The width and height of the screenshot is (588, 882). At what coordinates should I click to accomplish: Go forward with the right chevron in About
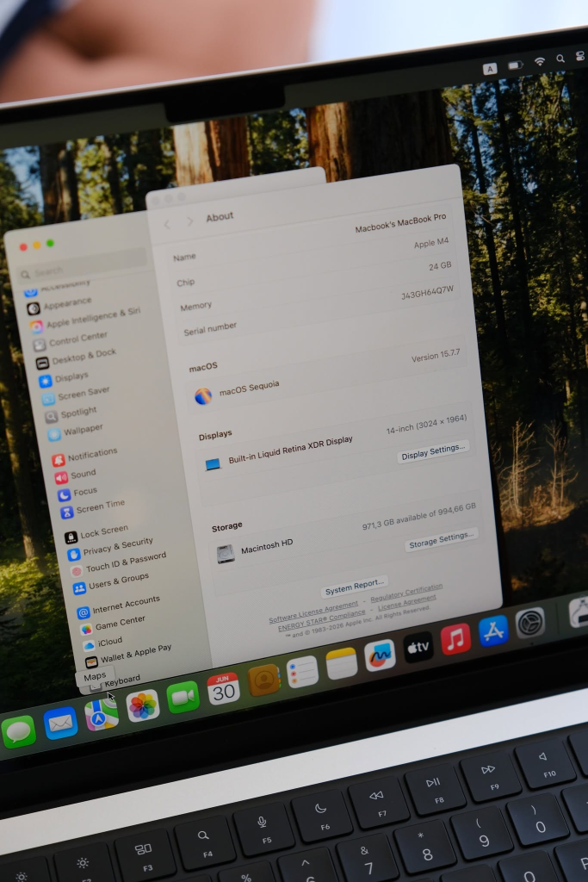click(x=189, y=221)
